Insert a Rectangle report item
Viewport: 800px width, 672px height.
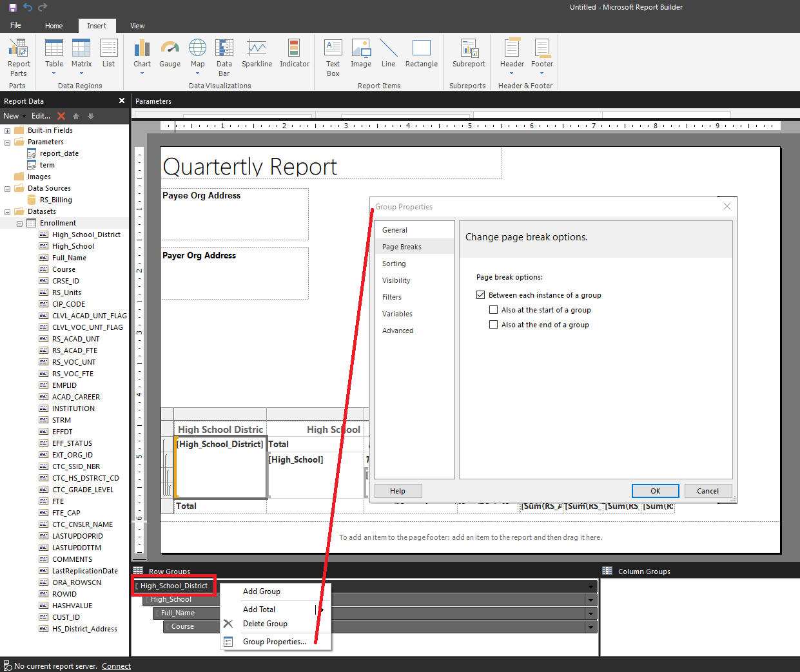point(422,53)
